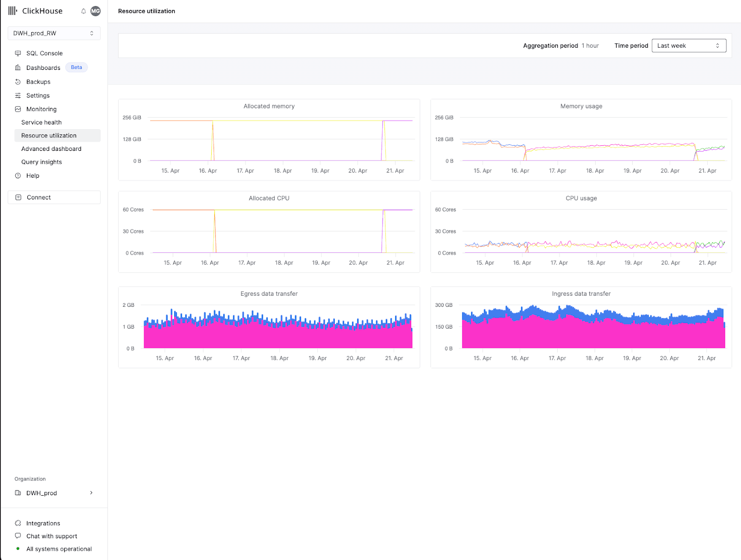Click the Dashboards icon in sidebar

tap(18, 68)
